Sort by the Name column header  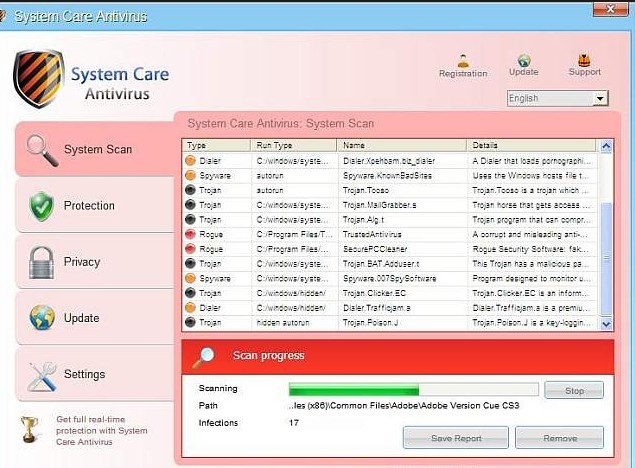tap(402, 145)
